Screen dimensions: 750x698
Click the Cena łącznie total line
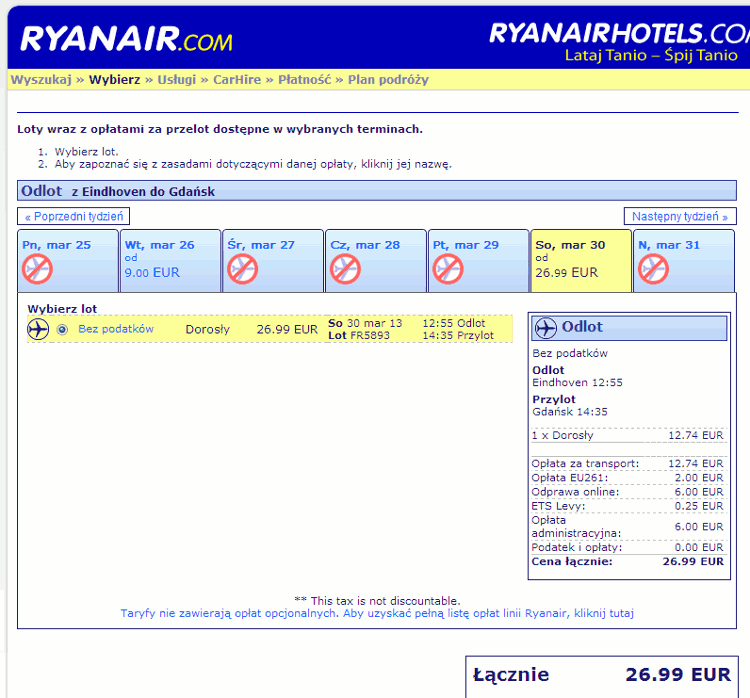coord(628,562)
